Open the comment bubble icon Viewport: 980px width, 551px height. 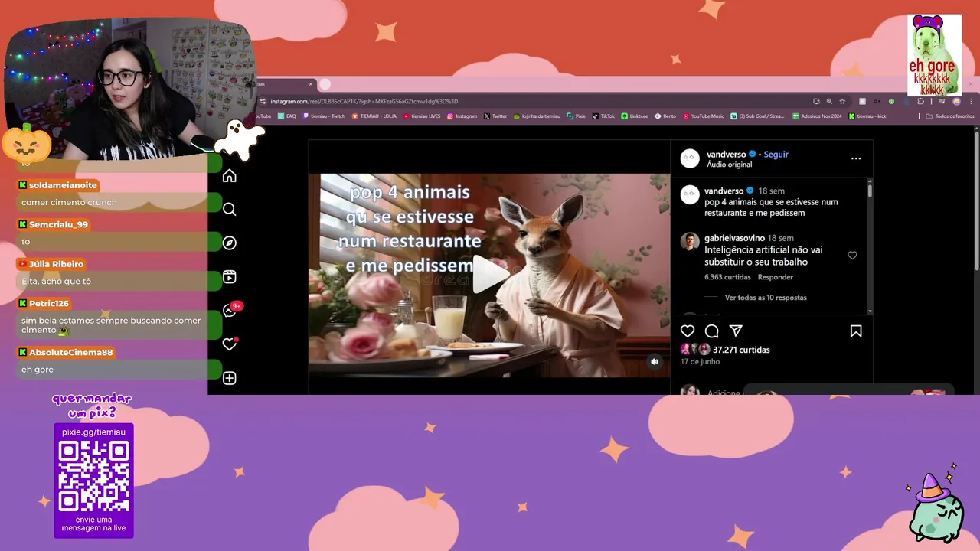pyautogui.click(x=711, y=331)
